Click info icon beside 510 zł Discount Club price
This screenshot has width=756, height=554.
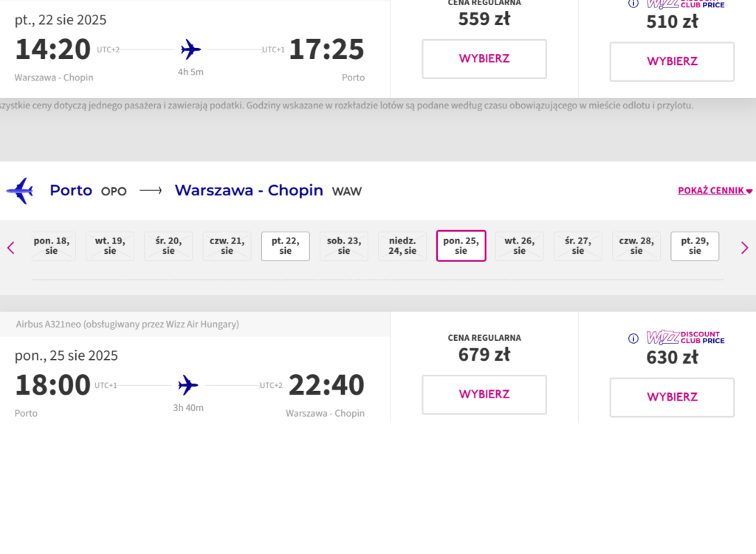633,4
